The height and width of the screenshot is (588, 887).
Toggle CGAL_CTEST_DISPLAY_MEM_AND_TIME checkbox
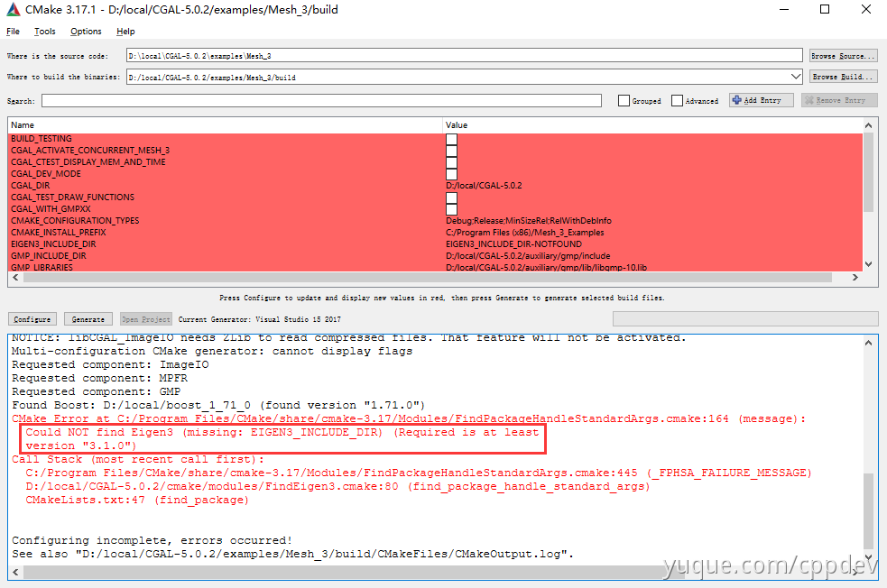[451, 163]
